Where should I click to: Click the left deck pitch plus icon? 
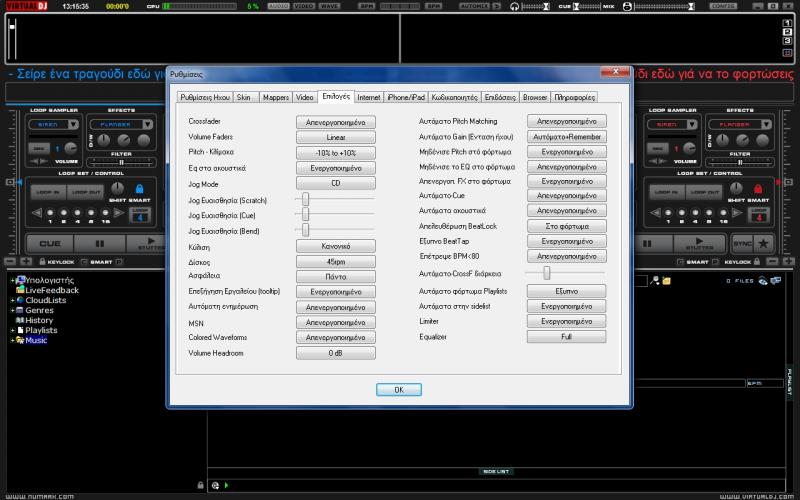[26, 262]
